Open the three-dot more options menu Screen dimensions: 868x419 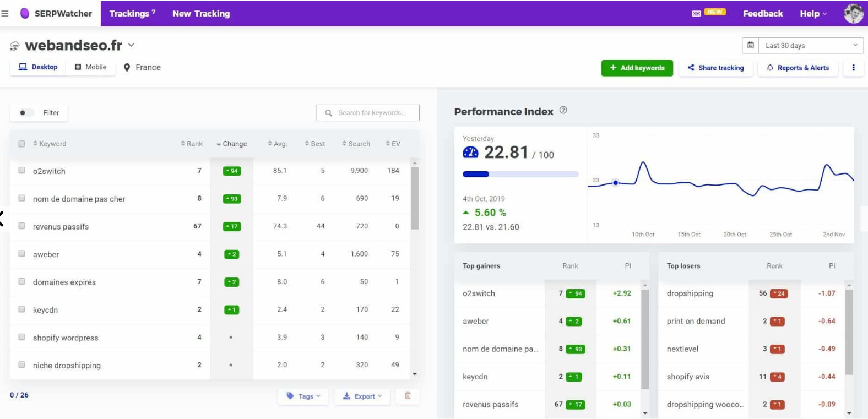coord(853,68)
